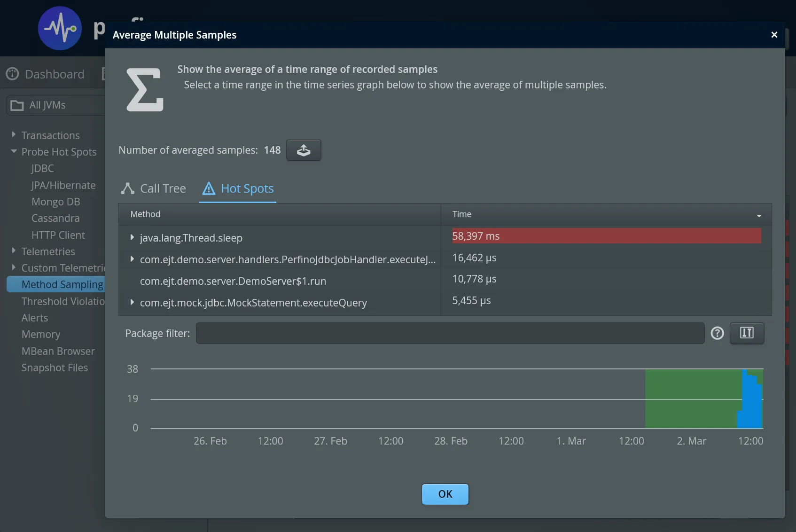Click the sigma summary icon in the dialog
Viewport: 796px width, 532px height.
tap(145, 90)
